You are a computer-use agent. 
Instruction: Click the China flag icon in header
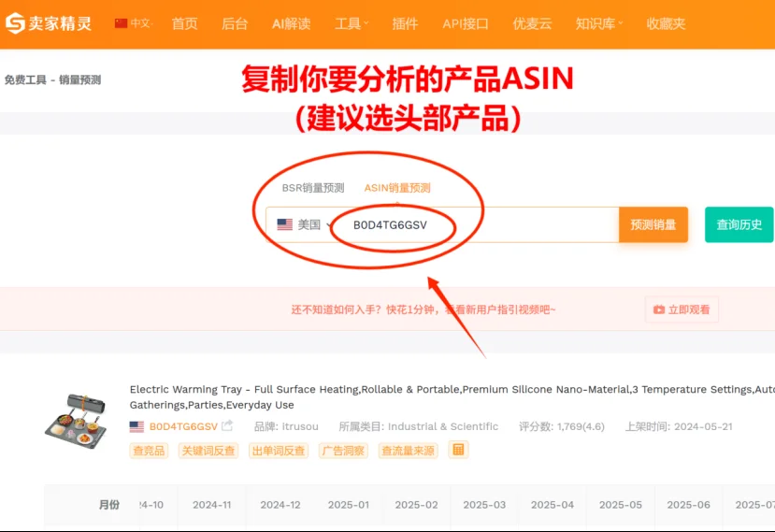click(122, 23)
